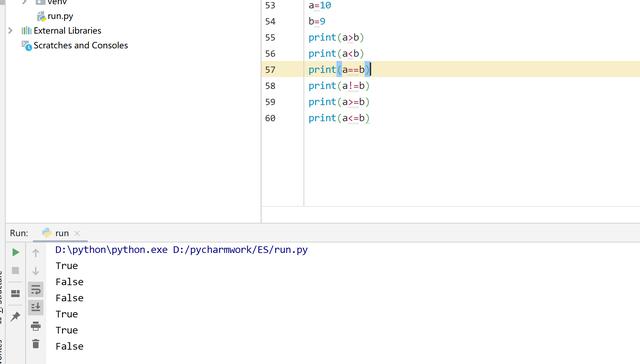Click the print(a==b) highlighted line
The height and width of the screenshot is (364, 640).
(x=339, y=70)
